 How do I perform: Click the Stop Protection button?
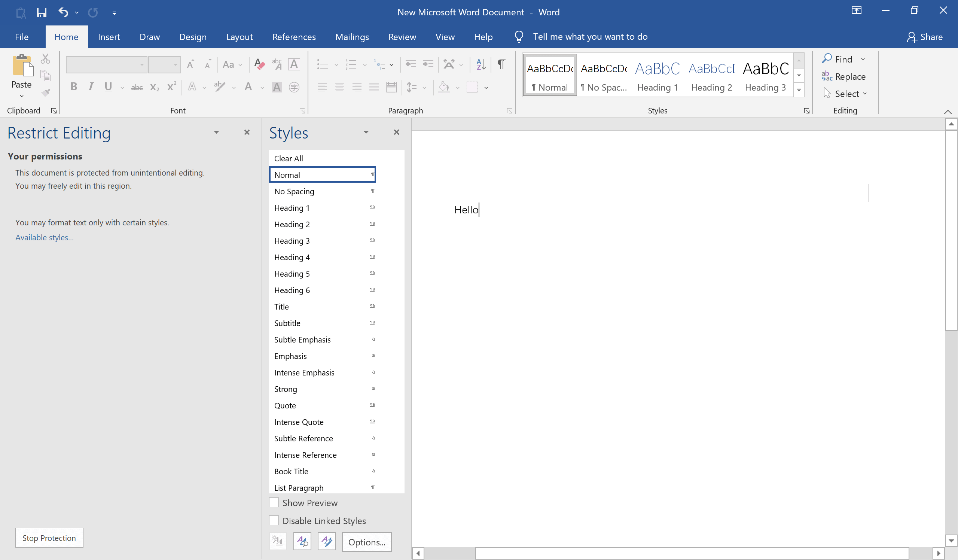coord(49,537)
